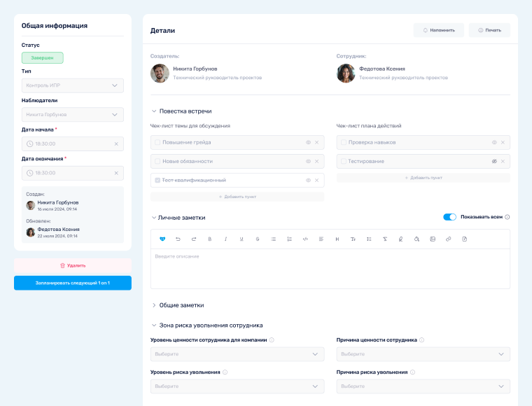Remove the "Новые обязанности" checklist item
This screenshot has height=406, width=532.
tap(316, 161)
